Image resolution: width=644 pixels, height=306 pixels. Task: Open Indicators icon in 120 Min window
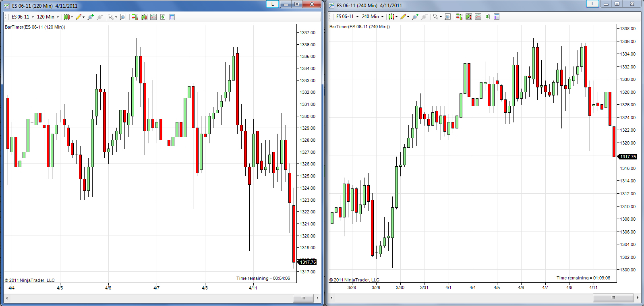[144, 17]
